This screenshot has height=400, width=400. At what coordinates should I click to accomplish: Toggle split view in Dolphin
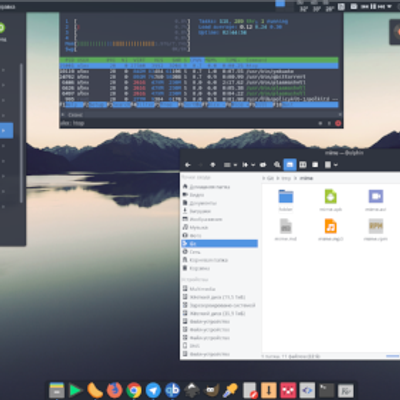tap(303, 165)
